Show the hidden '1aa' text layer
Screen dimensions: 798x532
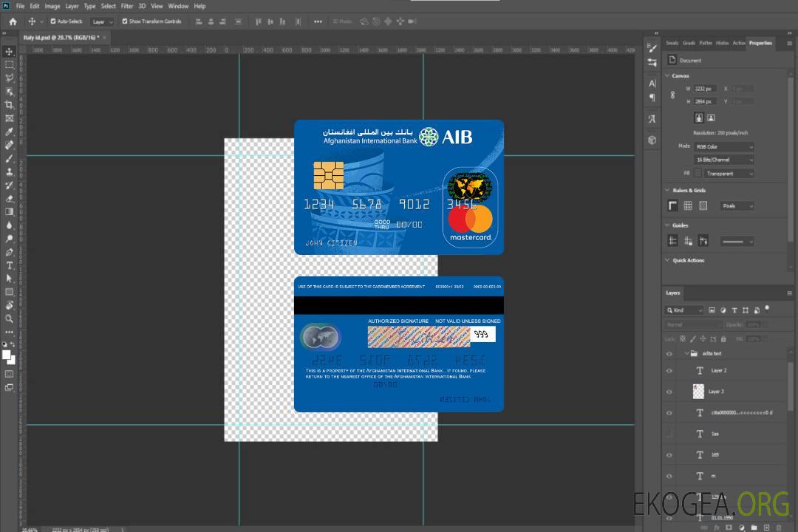pos(669,434)
